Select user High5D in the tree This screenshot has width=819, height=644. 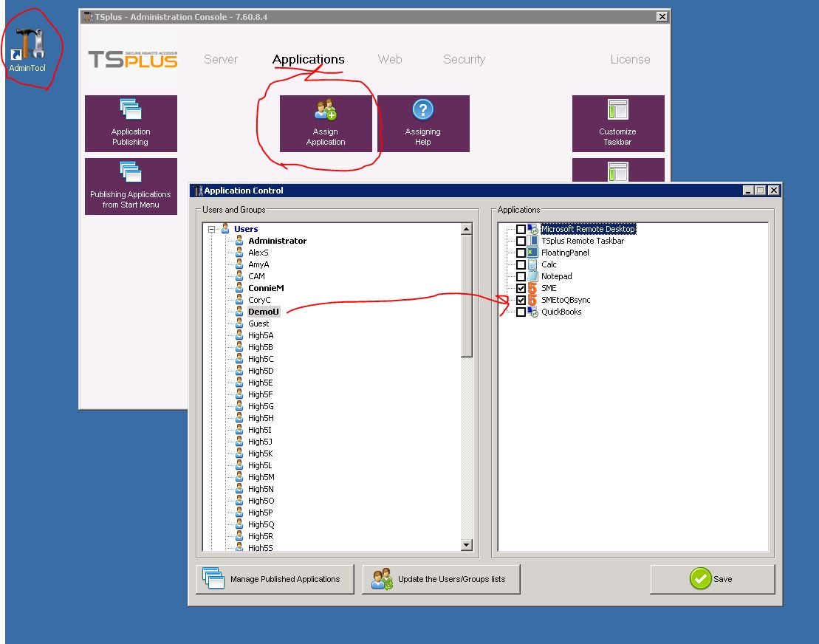coord(261,371)
